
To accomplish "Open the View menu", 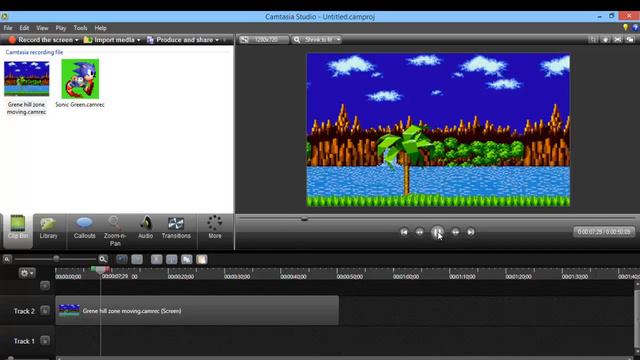I will pyautogui.click(x=42, y=28).
